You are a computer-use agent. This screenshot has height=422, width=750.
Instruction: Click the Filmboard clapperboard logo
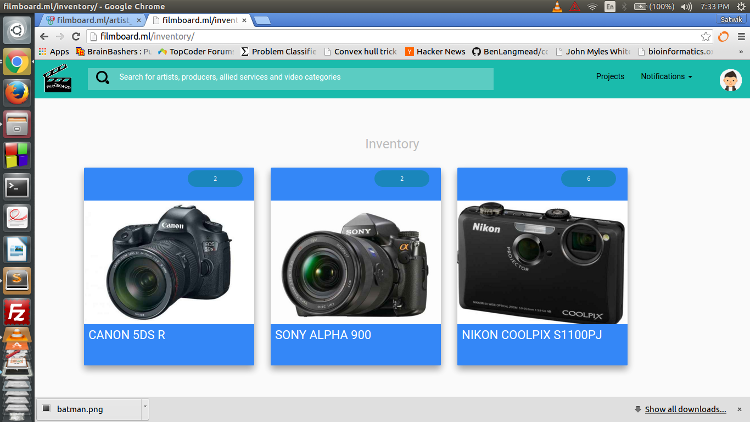(x=57, y=78)
